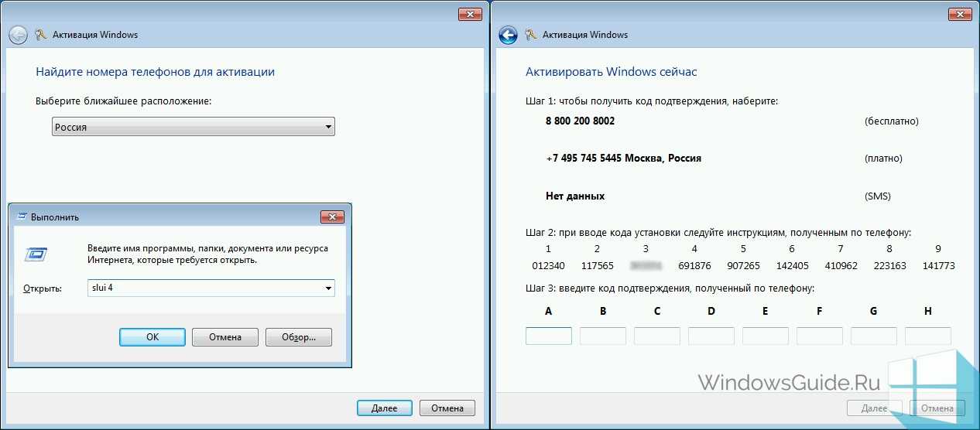
Task: Click OK in the Run dialog
Action: click(x=152, y=337)
